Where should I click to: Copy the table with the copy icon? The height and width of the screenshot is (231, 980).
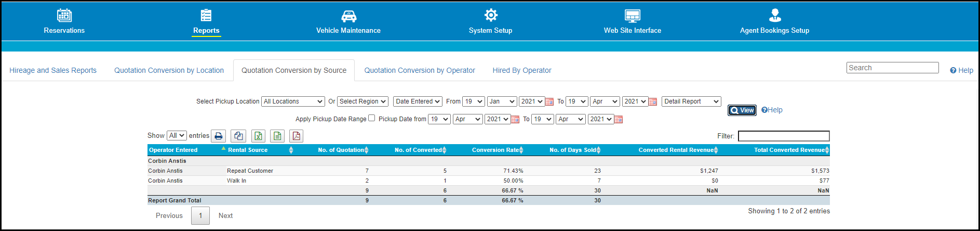[238, 136]
